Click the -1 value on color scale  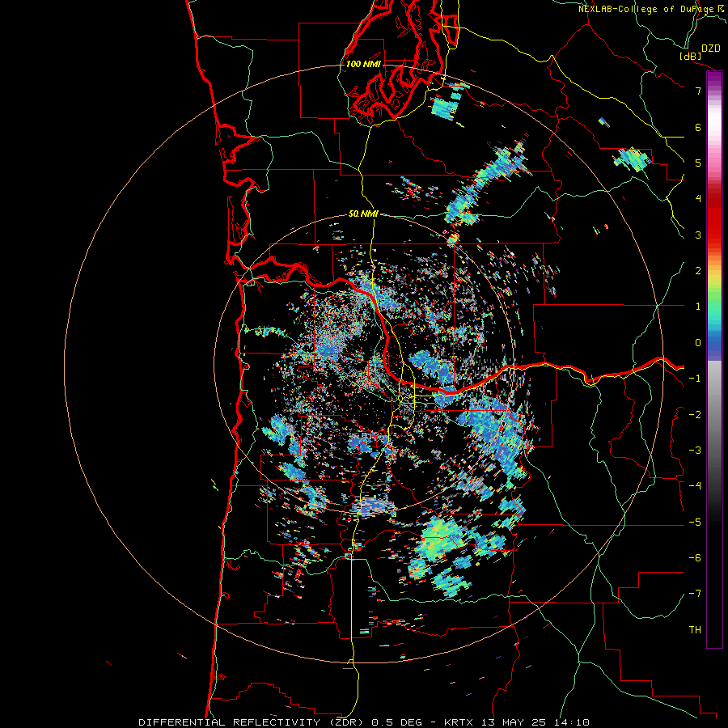pos(695,379)
